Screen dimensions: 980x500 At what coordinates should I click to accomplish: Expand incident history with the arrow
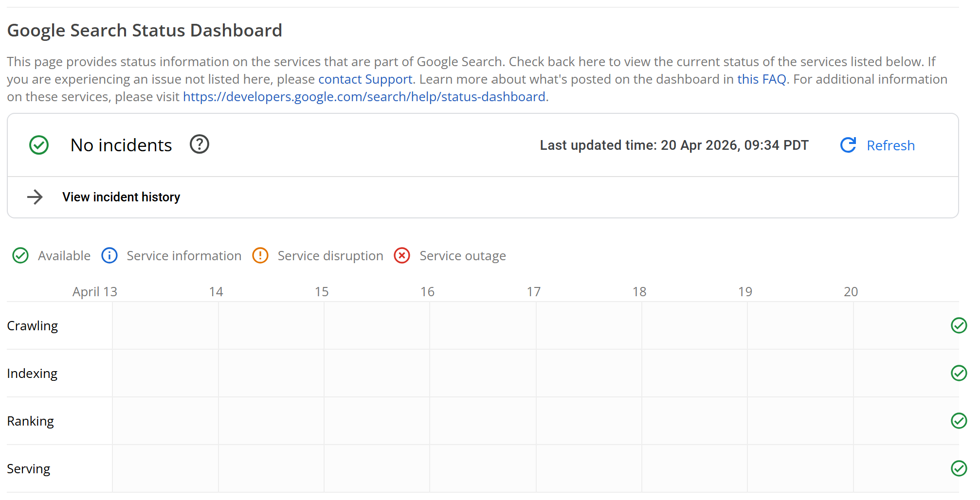[x=35, y=197]
